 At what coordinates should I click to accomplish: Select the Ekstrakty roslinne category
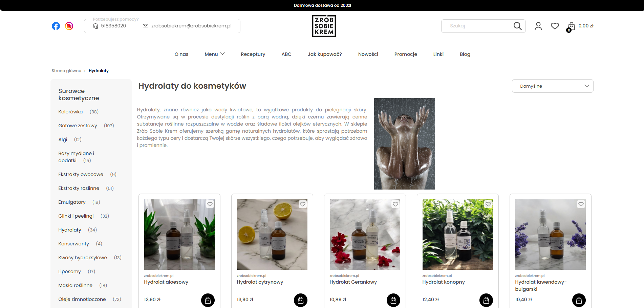click(79, 188)
